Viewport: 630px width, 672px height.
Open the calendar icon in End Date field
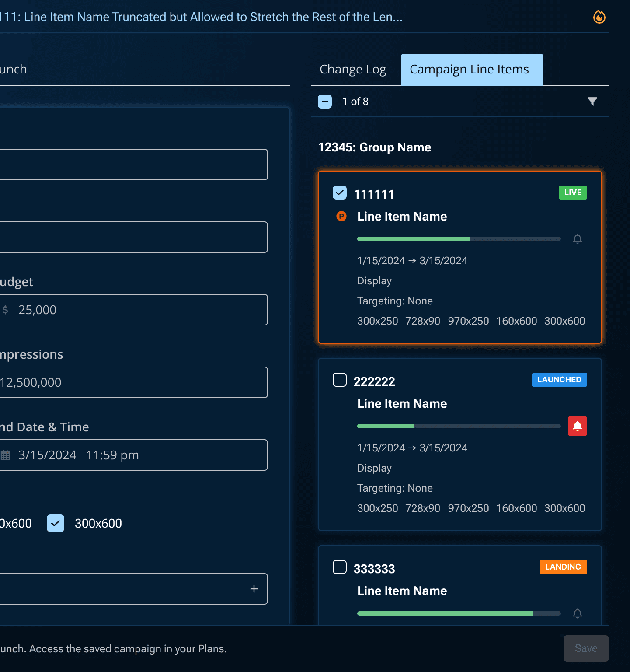(x=5, y=455)
